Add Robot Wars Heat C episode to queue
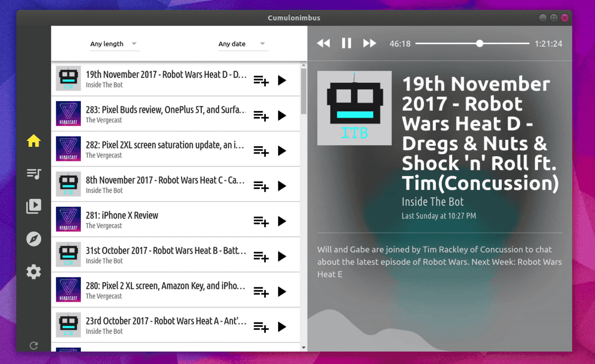 click(x=261, y=186)
